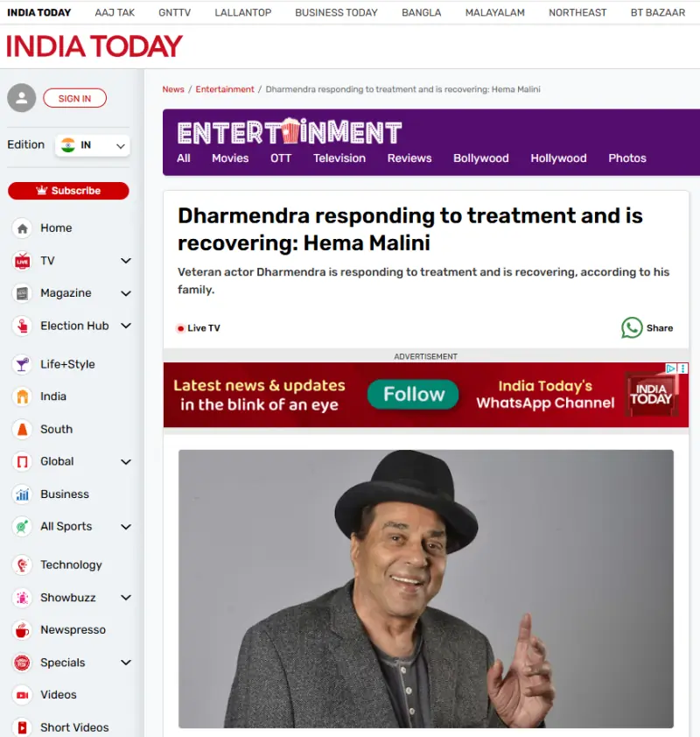Open Home via the house icon
Image resolution: width=700 pixels, height=737 pixels.
22,228
